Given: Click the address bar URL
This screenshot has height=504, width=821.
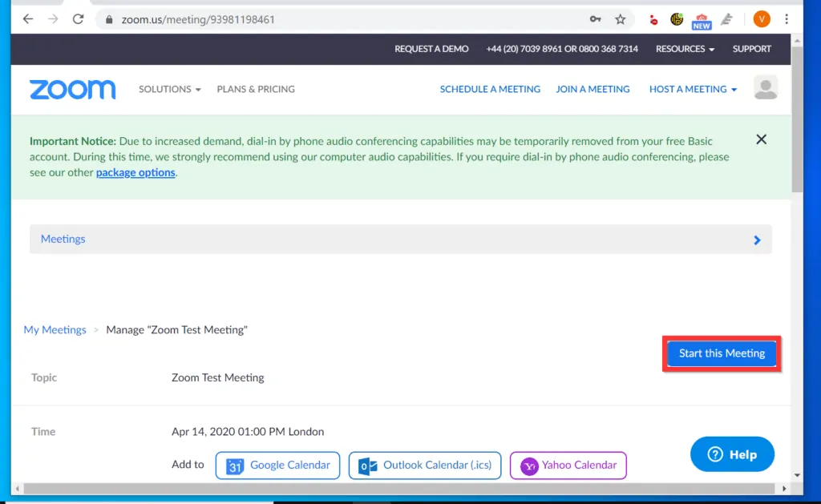Looking at the screenshot, I should coord(198,20).
